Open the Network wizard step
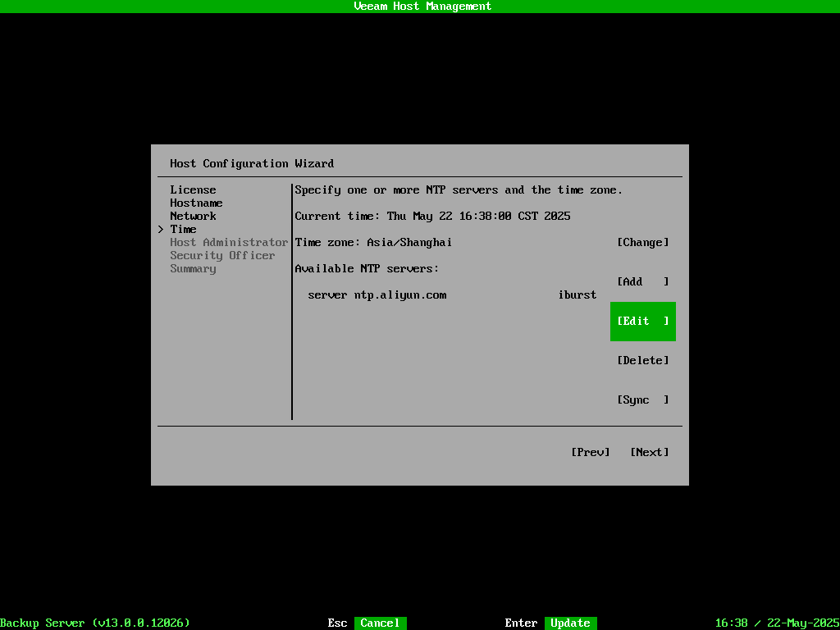The image size is (840, 630). 193,216
